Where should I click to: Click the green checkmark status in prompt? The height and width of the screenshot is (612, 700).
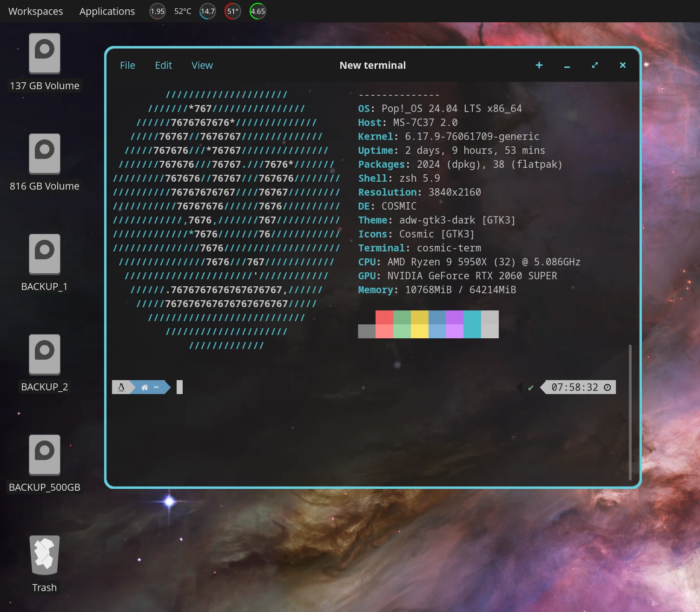(x=531, y=388)
